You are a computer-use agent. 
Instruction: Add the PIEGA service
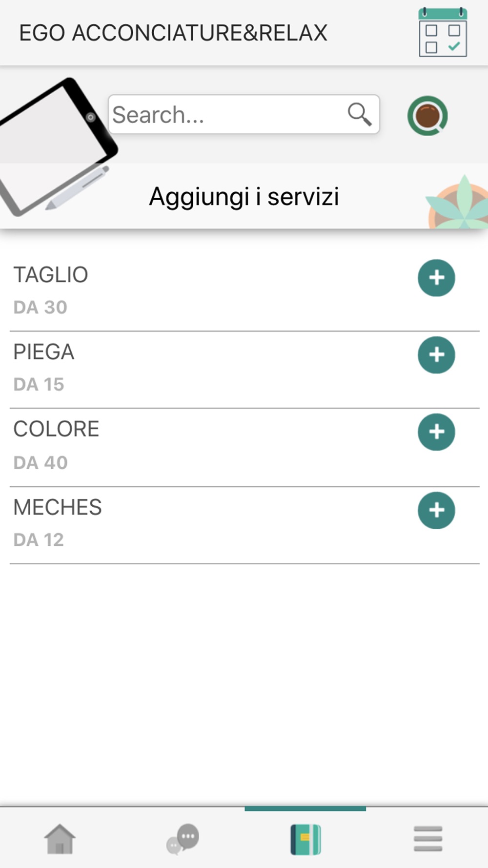pos(436,355)
